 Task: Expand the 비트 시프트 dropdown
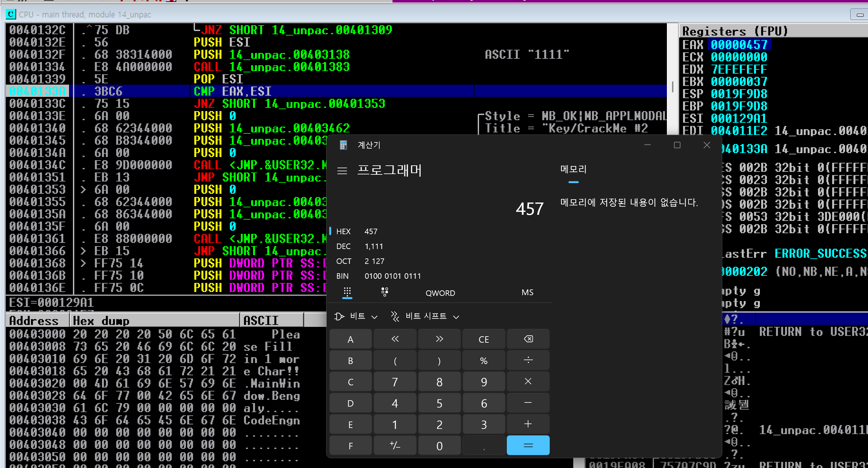(x=425, y=316)
